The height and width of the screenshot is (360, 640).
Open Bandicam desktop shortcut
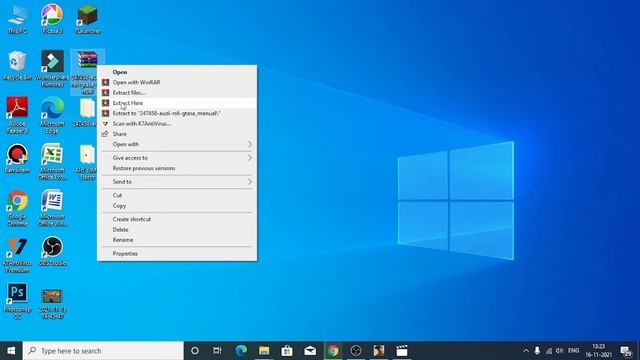(17, 158)
